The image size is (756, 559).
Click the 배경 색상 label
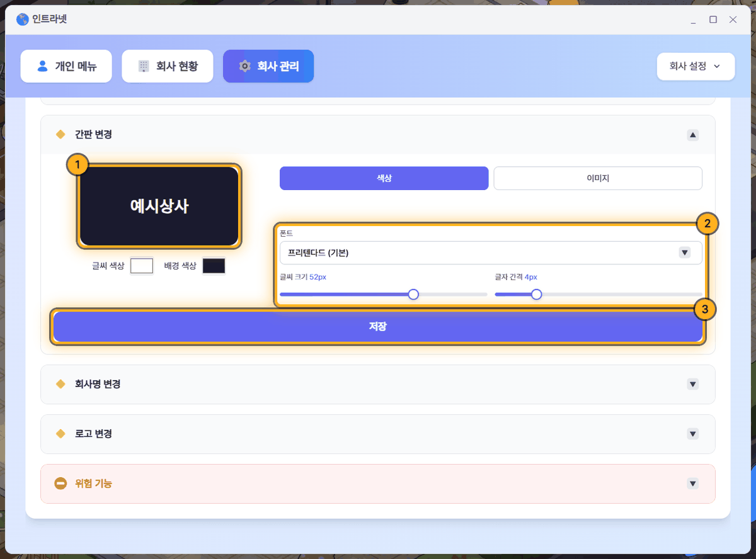pos(180,266)
